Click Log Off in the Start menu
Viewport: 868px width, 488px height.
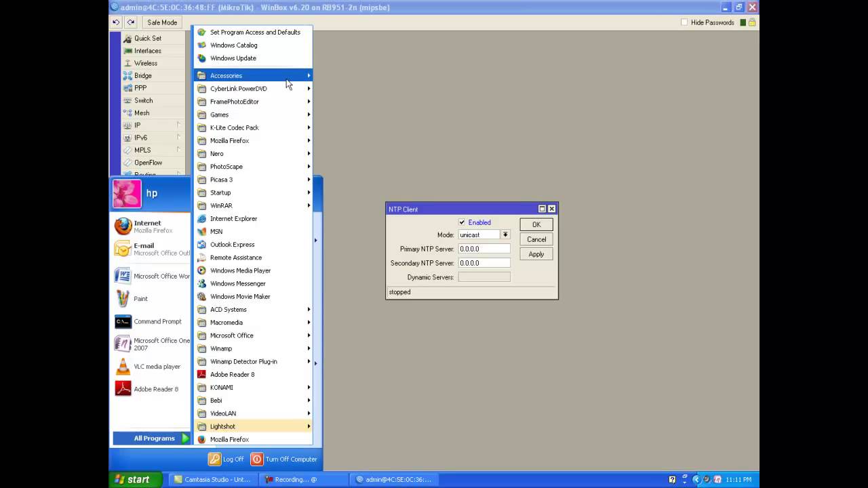pyautogui.click(x=226, y=459)
